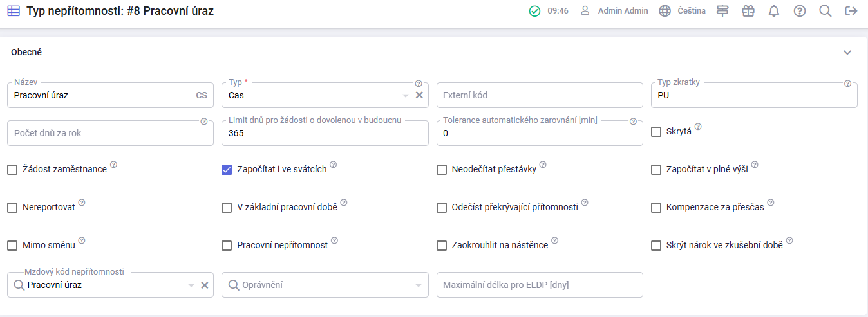
Task: Click the help question mark icon
Action: point(800,11)
